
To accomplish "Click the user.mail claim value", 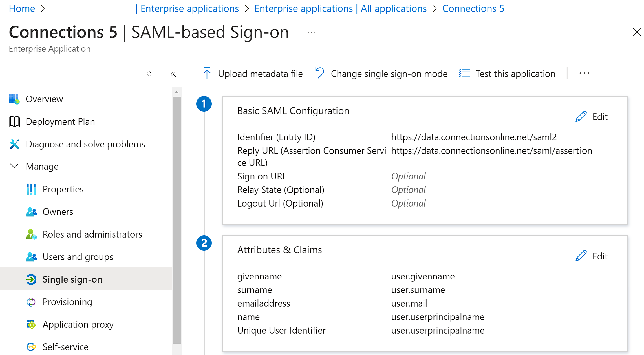I will [x=409, y=303].
